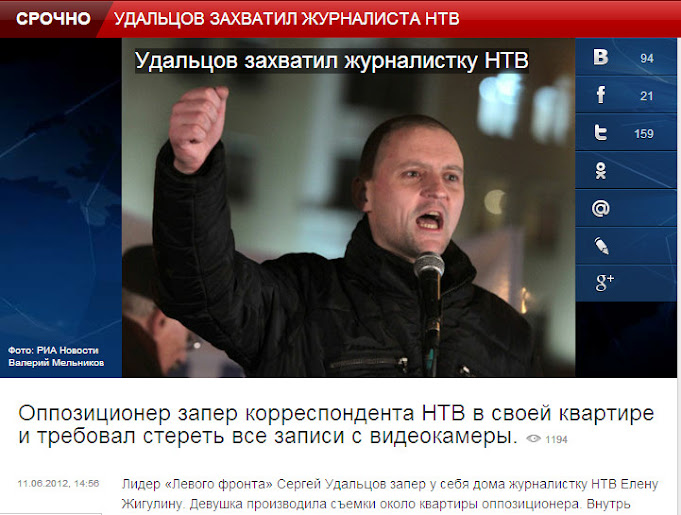The width and height of the screenshot is (681, 515).
Task: Click the Facebook share count 21
Action: point(647,96)
